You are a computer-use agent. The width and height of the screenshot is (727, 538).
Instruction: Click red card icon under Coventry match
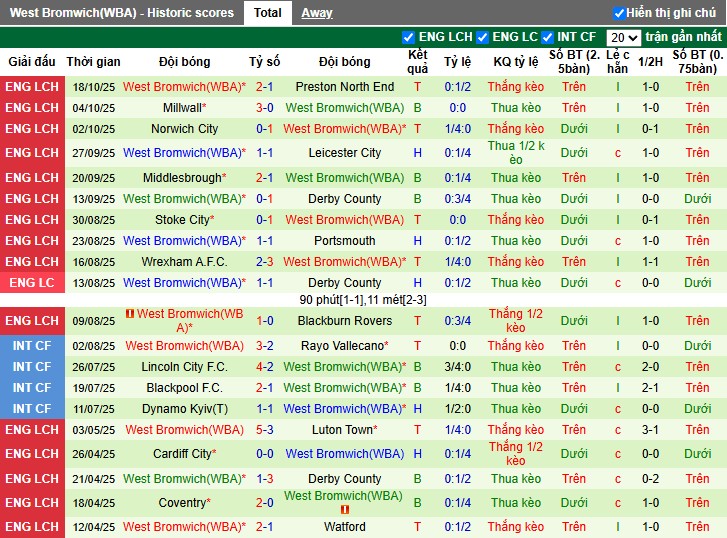click(x=344, y=510)
